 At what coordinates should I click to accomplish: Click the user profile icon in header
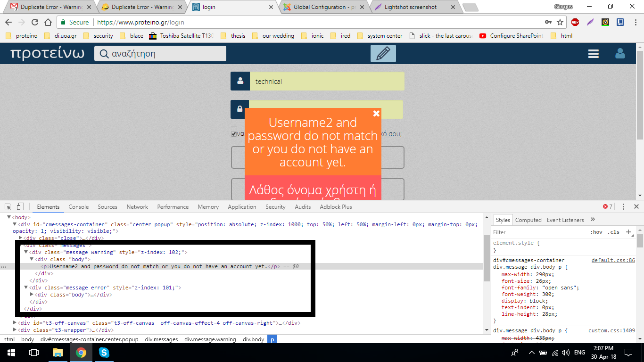click(620, 53)
